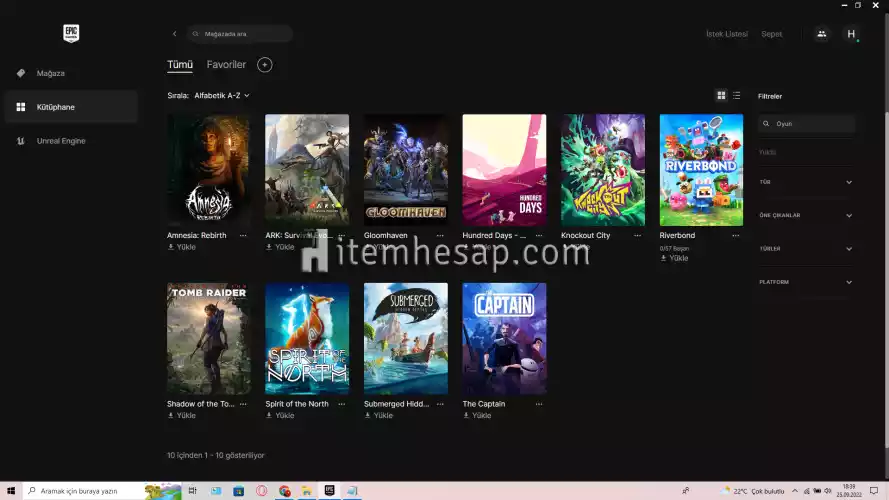The height and width of the screenshot is (500, 889).
Task: Go to Mağaza in the sidebar
Action: click(51, 73)
